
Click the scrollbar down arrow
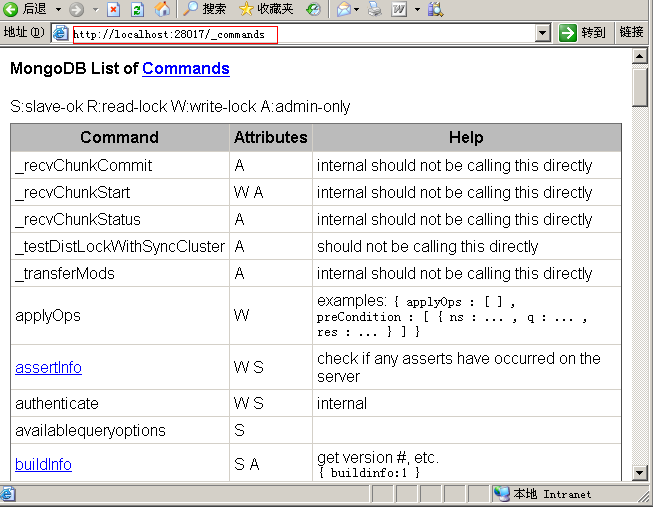pos(639,473)
